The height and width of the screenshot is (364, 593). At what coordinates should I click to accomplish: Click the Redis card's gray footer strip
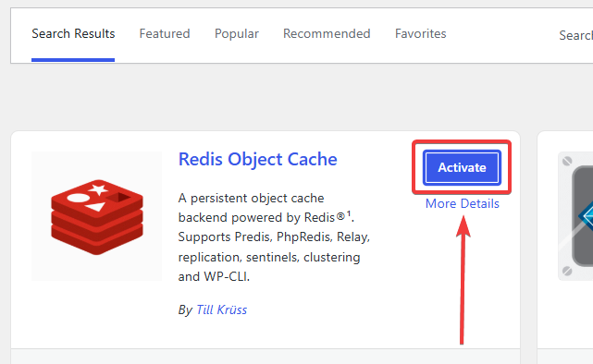(266, 357)
